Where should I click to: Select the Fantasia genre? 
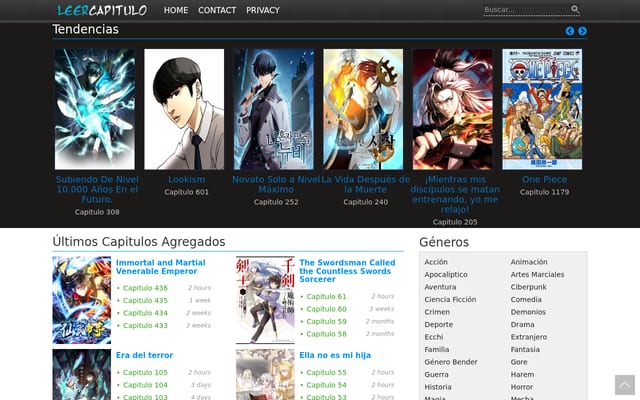coord(525,349)
